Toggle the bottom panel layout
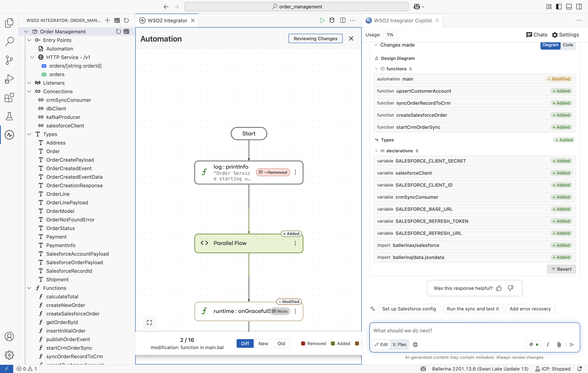588x373 pixels. pos(569,7)
